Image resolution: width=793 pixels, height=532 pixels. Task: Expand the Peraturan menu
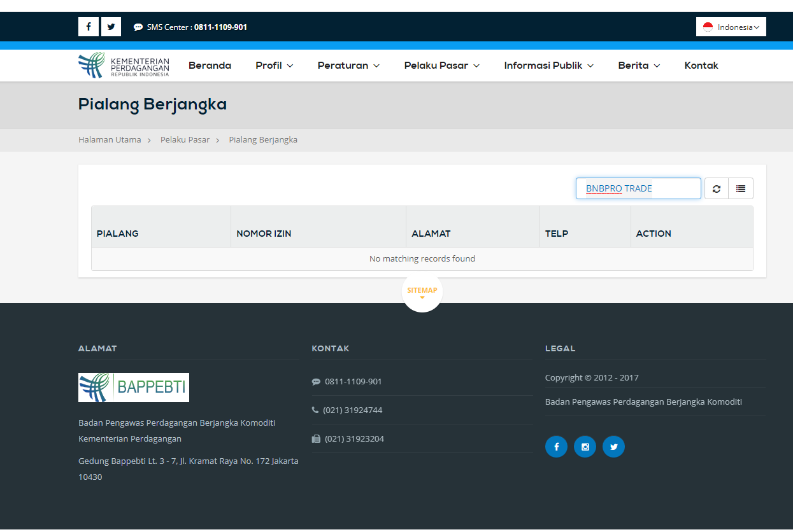point(348,66)
